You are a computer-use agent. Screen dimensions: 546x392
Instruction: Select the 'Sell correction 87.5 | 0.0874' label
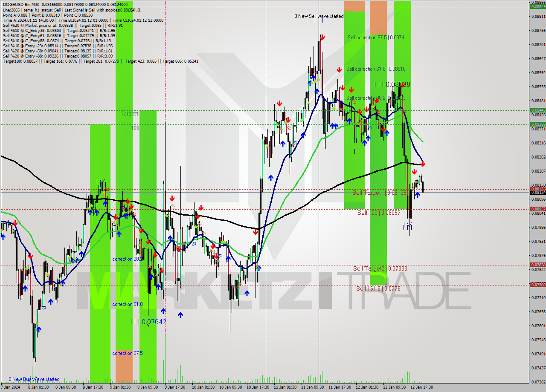tap(376, 37)
